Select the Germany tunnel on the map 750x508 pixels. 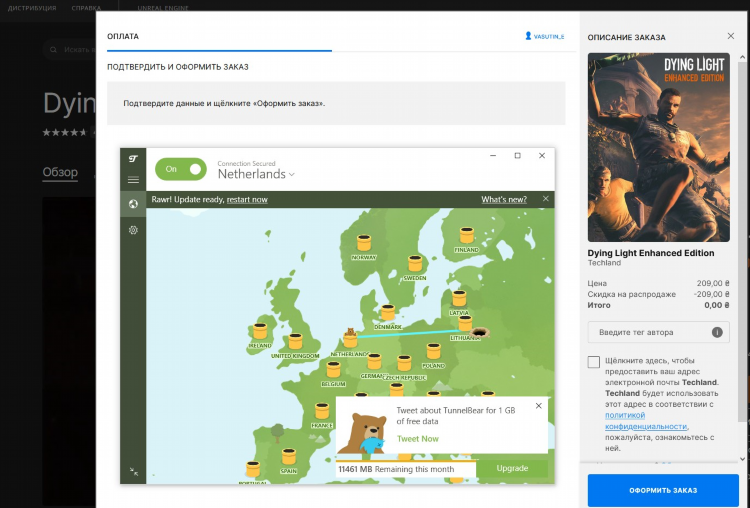coord(374,362)
